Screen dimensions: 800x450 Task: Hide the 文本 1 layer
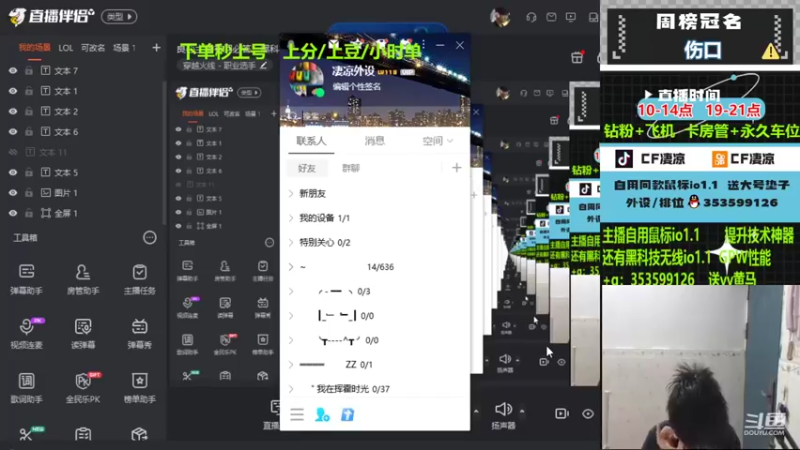pos(13,91)
